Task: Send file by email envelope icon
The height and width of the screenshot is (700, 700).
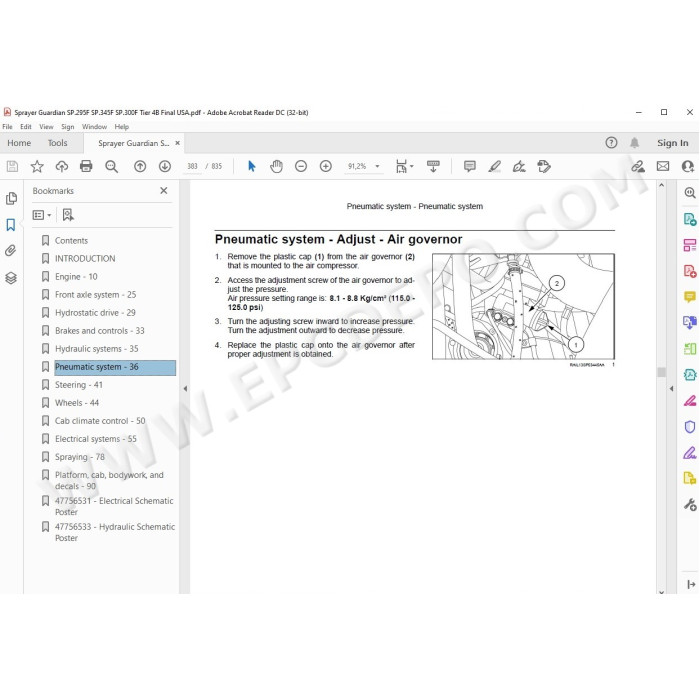Action: (663, 167)
